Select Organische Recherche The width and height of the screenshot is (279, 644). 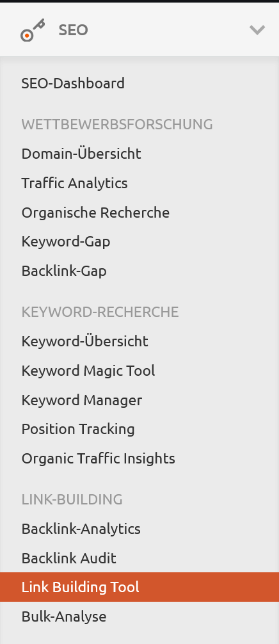pos(95,213)
